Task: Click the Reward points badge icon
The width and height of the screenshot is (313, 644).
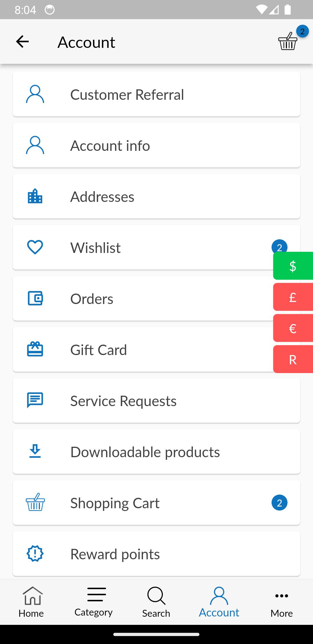Action: coord(35,553)
